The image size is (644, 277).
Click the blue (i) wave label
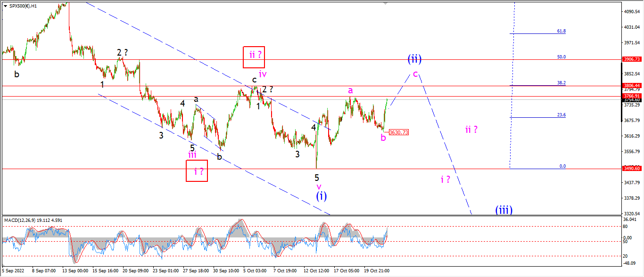(321, 196)
